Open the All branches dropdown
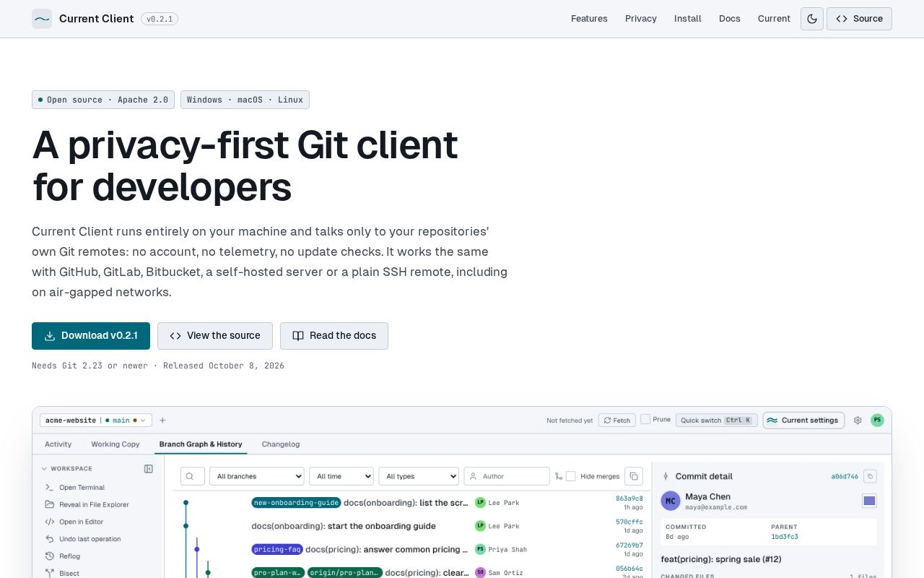This screenshot has height=578, width=924. pos(256,476)
